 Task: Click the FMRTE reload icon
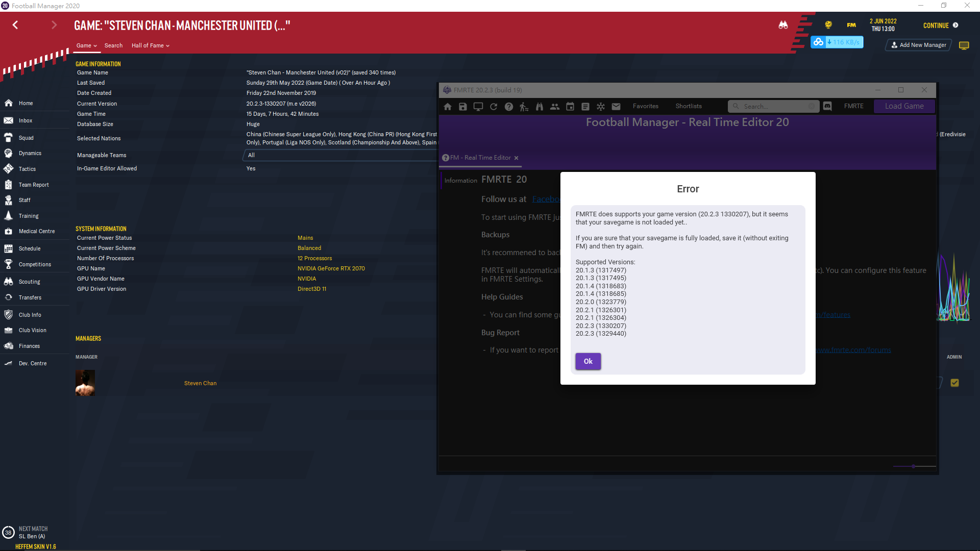click(494, 107)
